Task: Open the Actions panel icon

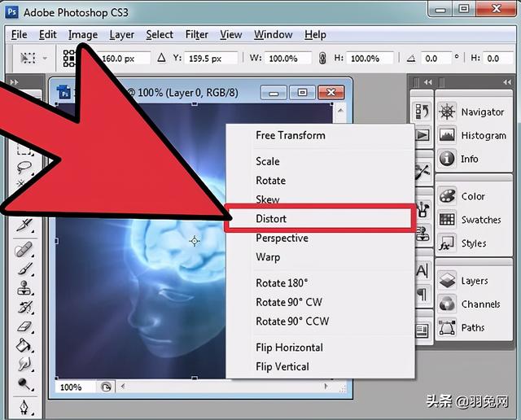Action: coord(422,135)
